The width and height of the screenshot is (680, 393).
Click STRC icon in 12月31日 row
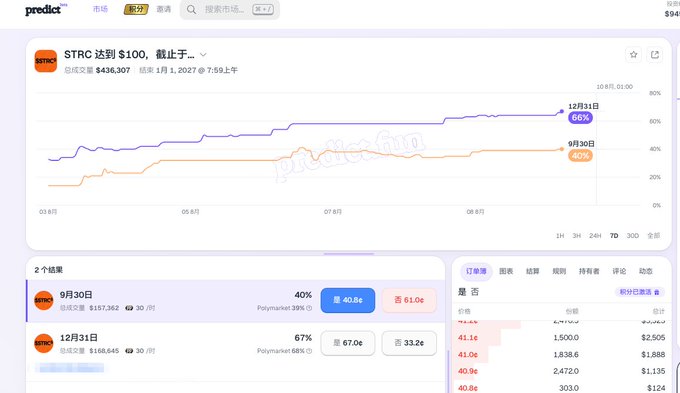tap(44, 343)
